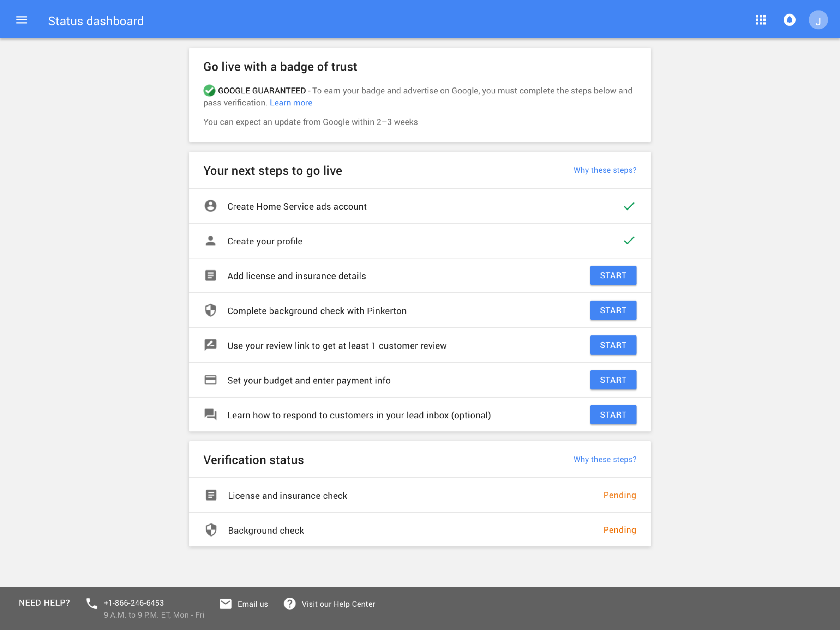Click the green checkmark for Create your profile
The height and width of the screenshot is (630, 840).
point(629,241)
